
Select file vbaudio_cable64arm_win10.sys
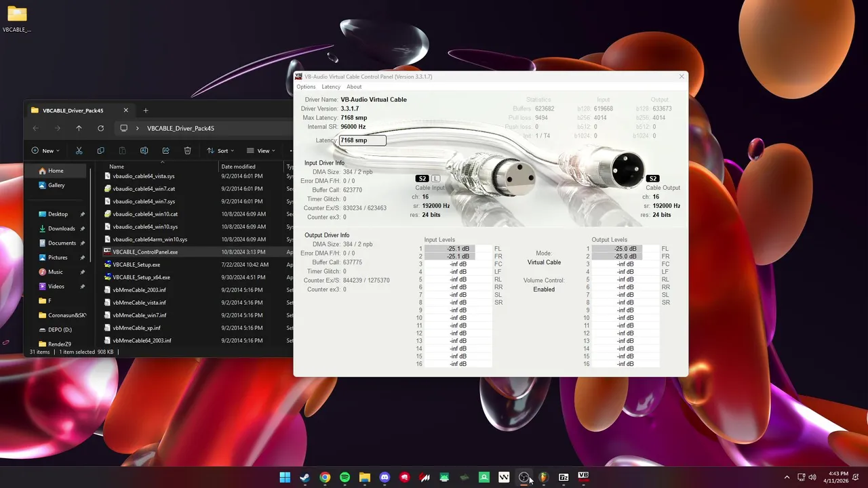coord(150,239)
